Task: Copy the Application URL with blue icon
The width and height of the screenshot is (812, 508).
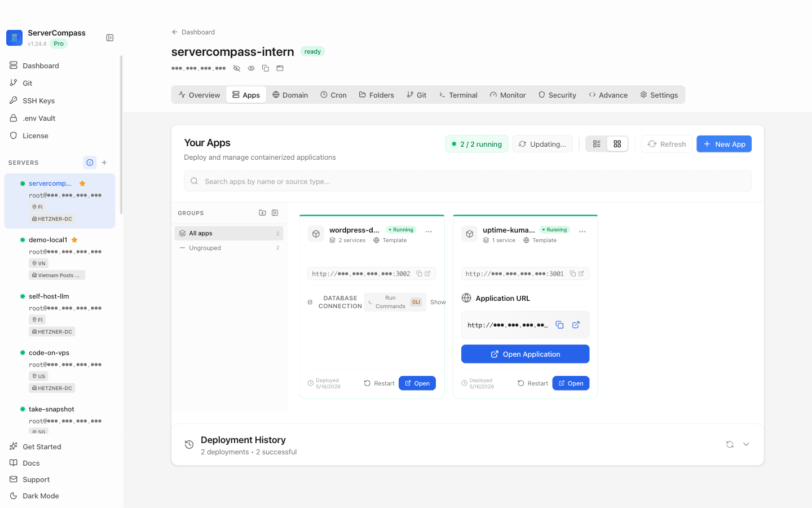Action: pos(559,325)
